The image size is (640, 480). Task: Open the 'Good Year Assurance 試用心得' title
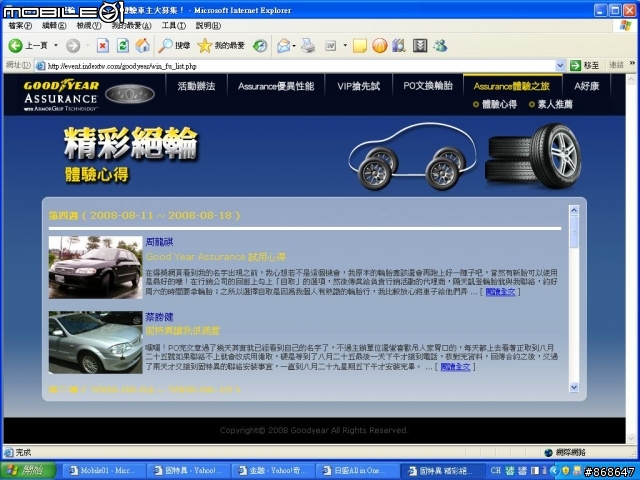tap(216, 257)
